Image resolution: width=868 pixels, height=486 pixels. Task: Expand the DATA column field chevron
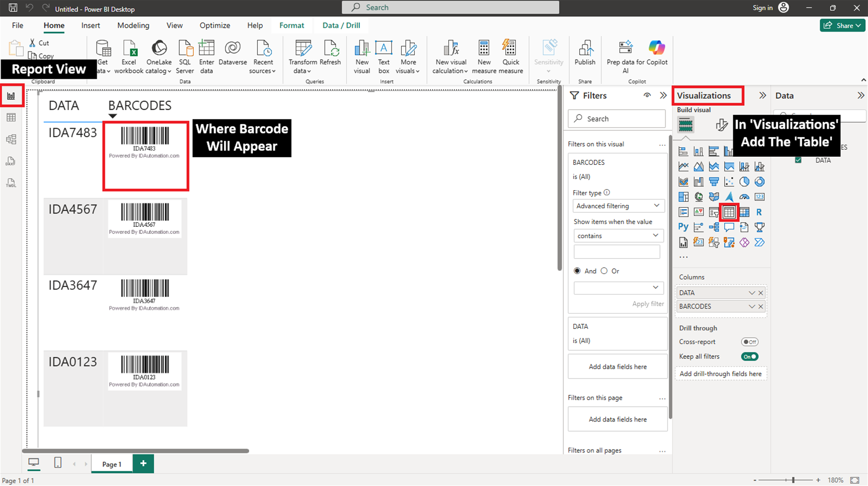point(752,293)
